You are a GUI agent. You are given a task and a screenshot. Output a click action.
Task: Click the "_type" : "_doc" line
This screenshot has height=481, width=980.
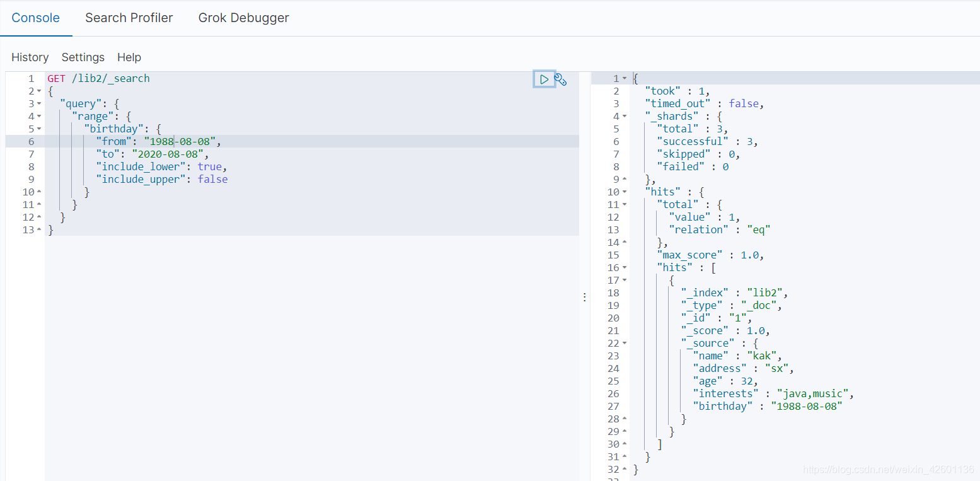click(x=731, y=305)
